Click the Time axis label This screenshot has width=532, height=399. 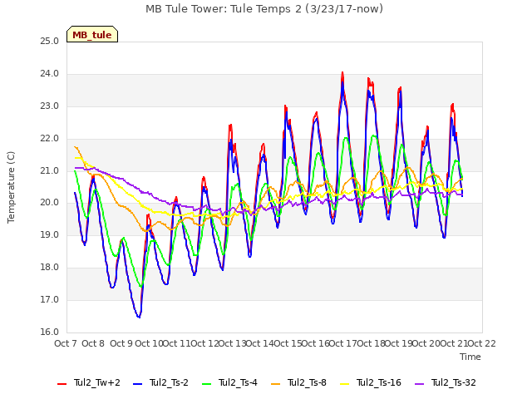coord(470,357)
